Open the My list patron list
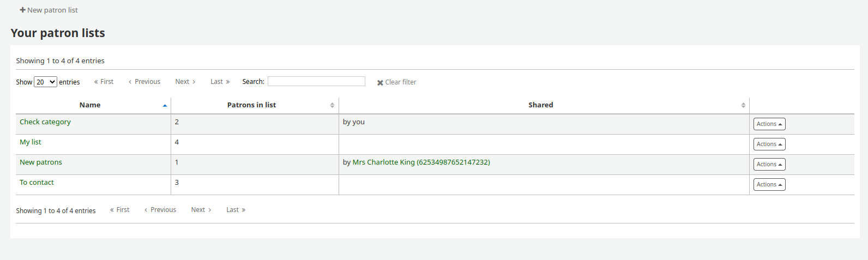The height and width of the screenshot is (260, 868). (x=31, y=142)
